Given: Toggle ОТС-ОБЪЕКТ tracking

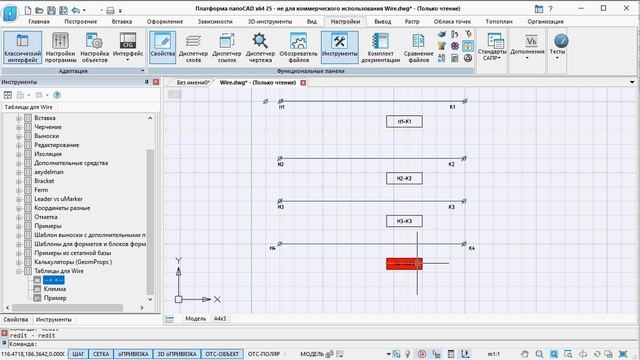Looking at the screenshot, I should [x=222, y=354].
